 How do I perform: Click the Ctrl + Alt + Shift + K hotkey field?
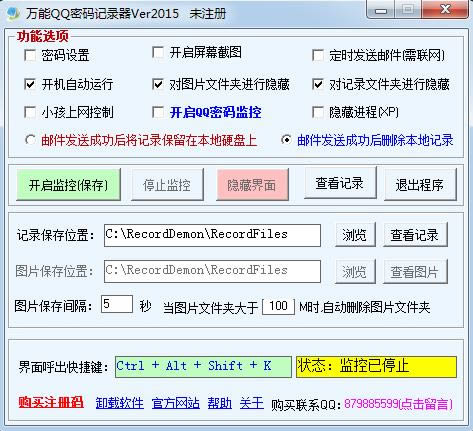(203, 367)
